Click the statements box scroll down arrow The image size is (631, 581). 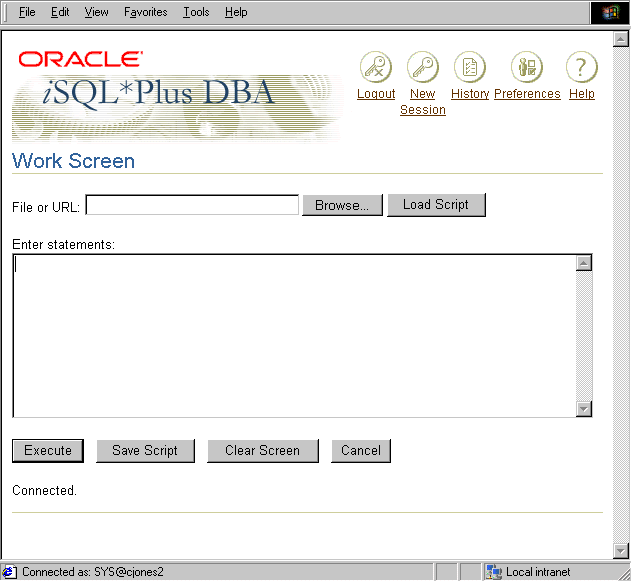pyautogui.click(x=584, y=408)
